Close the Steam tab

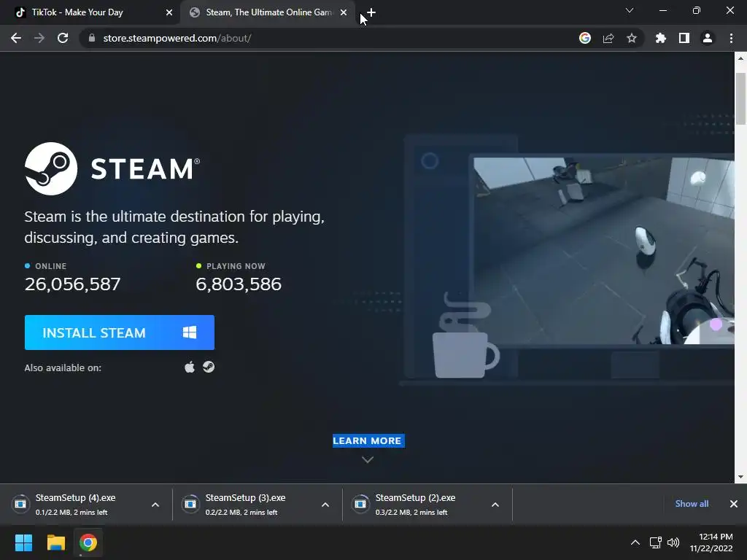pyautogui.click(x=344, y=12)
